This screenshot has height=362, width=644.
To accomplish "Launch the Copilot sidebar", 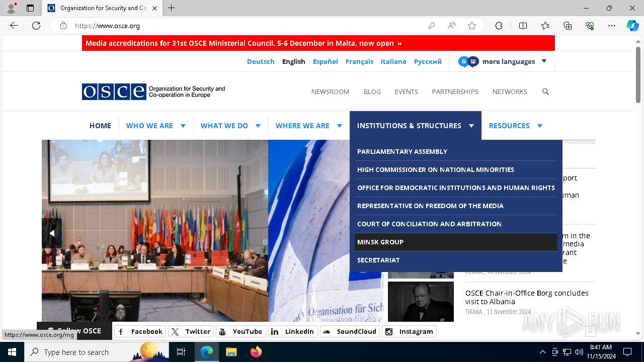I will coord(632,26).
